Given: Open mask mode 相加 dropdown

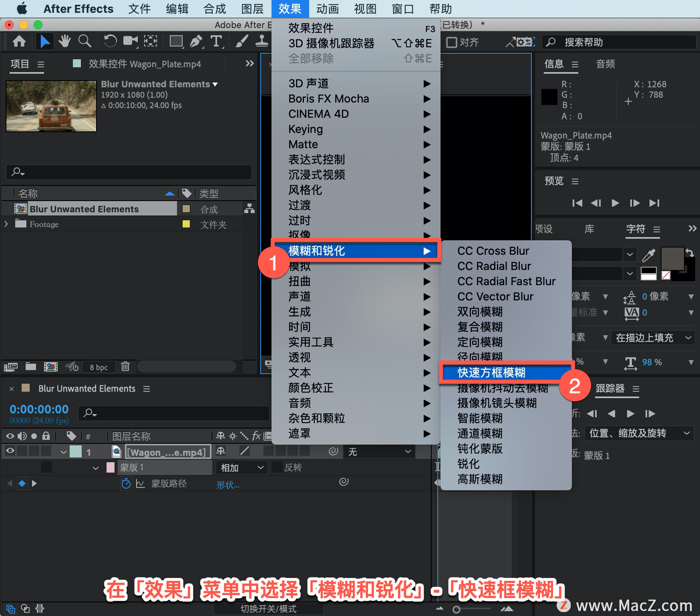Looking at the screenshot, I should coord(242,467).
